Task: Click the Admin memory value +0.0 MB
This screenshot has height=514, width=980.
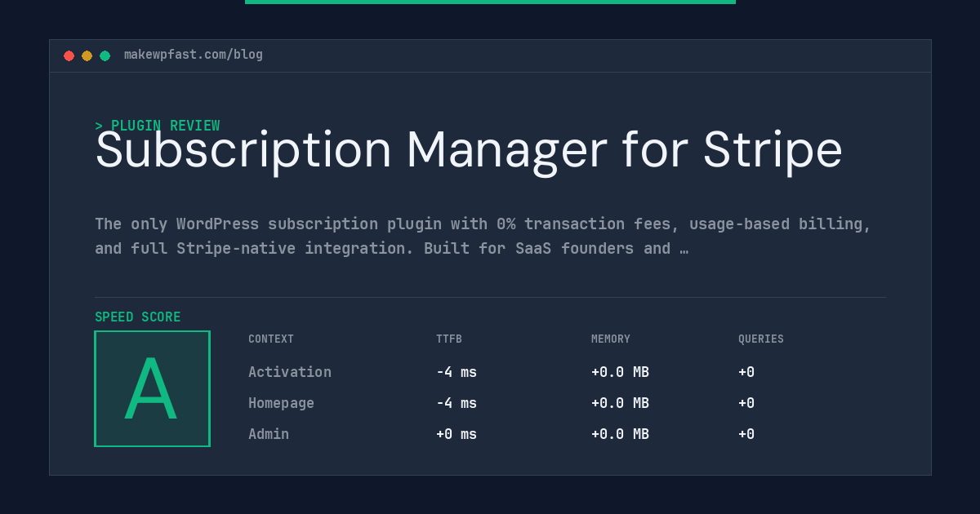Action: click(620, 434)
